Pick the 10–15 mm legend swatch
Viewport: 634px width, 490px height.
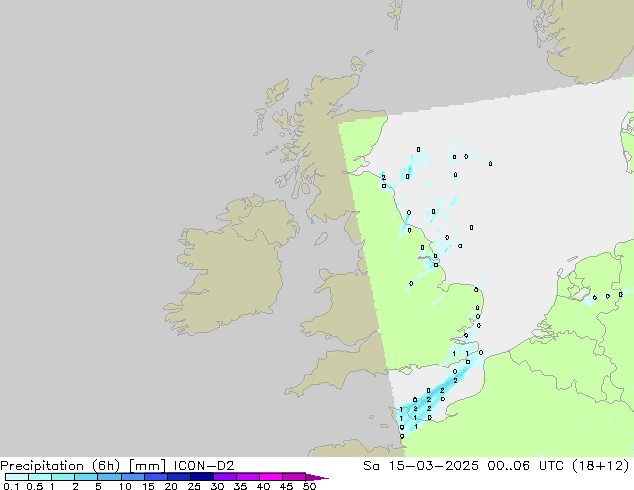point(132,477)
